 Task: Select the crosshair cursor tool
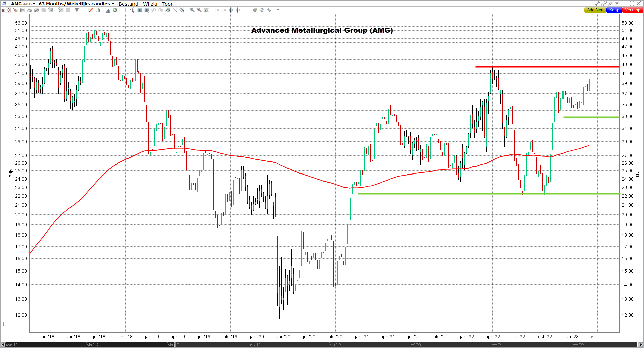coord(125,10)
